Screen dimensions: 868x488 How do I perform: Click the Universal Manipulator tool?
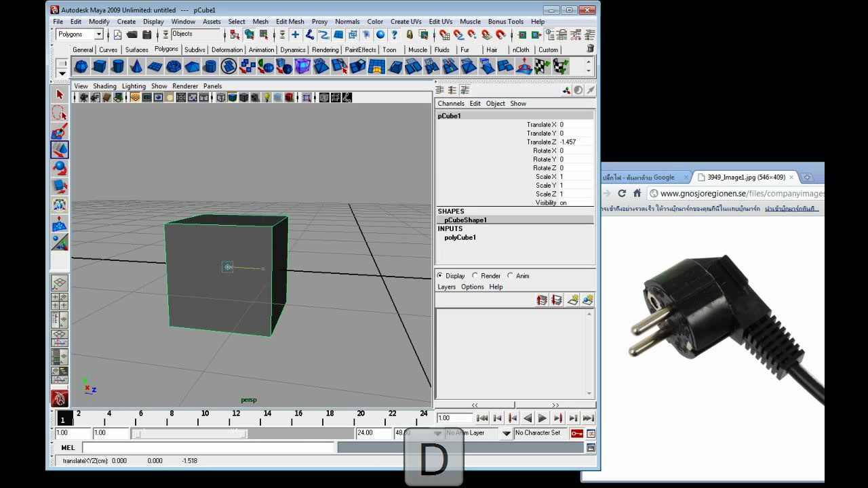(x=60, y=205)
